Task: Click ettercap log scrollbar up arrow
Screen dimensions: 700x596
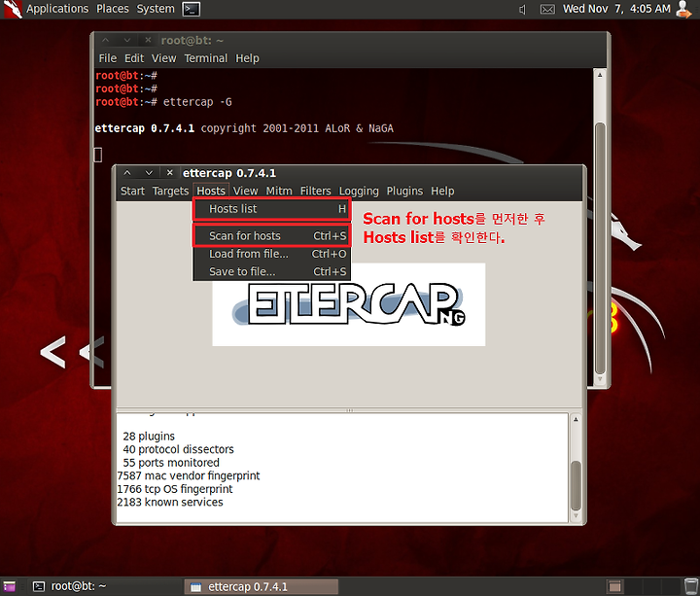Action: (576, 419)
